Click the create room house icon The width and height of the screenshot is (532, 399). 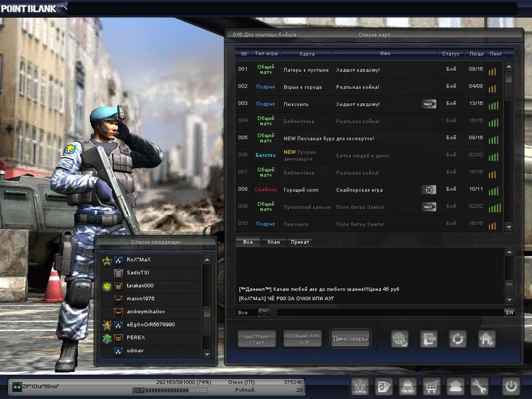pyautogui.click(x=487, y=339)
